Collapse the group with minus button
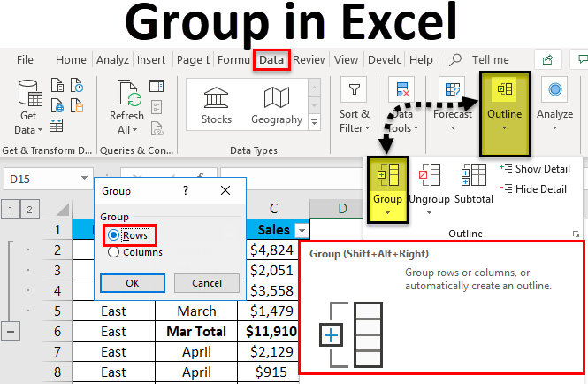The image size is (588, 384). pyautogui.click(x=11, y=332)
